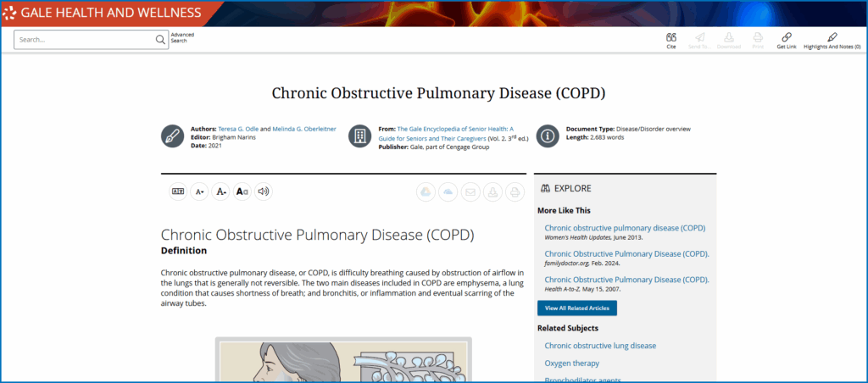This screenshot has width=868, height=383.
Task: Click the search magnifier icon
Action: tap(161, 39)
